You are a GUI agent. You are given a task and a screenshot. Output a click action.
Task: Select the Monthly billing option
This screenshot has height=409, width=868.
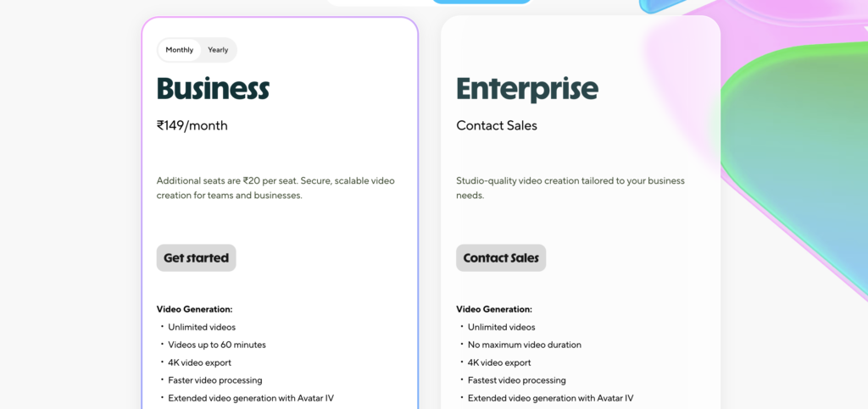pyautogui.click(x=180, y=50)
